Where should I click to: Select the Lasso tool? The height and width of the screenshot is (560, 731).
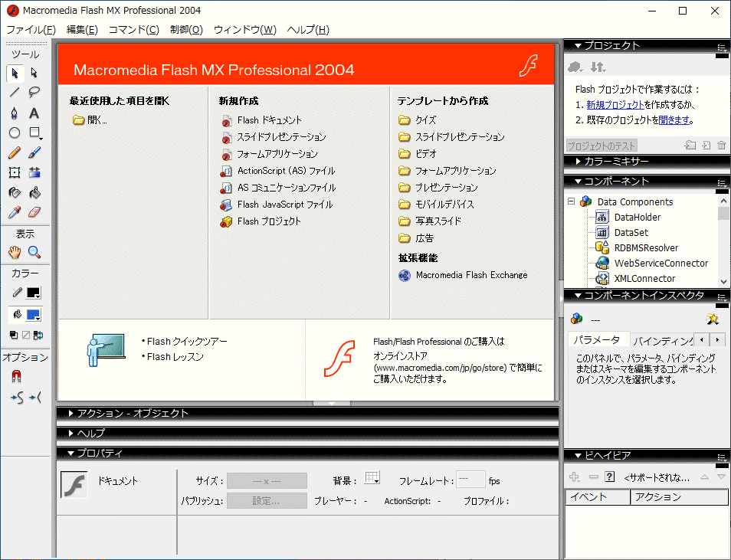[34, 93]
